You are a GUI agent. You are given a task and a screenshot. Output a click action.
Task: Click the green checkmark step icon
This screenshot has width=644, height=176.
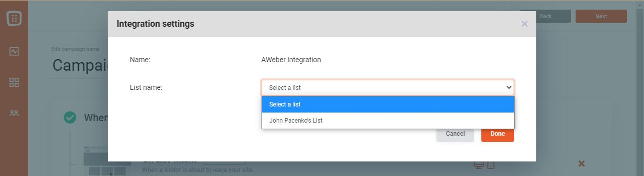(x=70, y=117)
